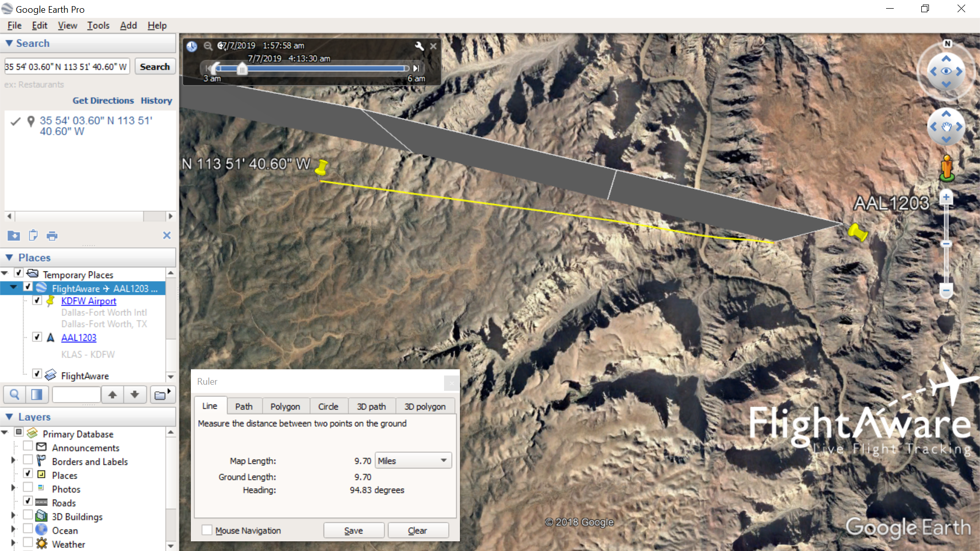Zoom out the time slider range
The image size is (980, 551).
pos(208,46)
